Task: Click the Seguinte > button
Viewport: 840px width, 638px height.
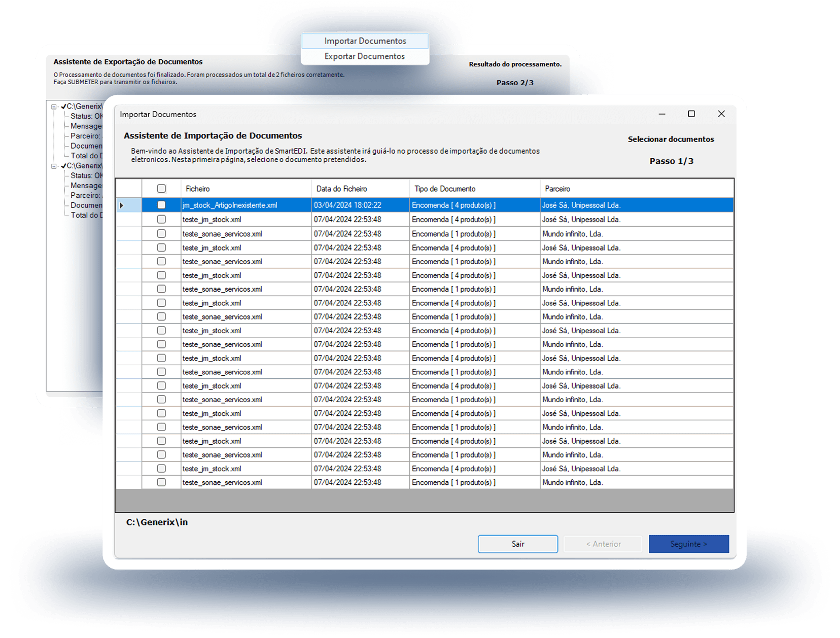Action: (688, 544)
